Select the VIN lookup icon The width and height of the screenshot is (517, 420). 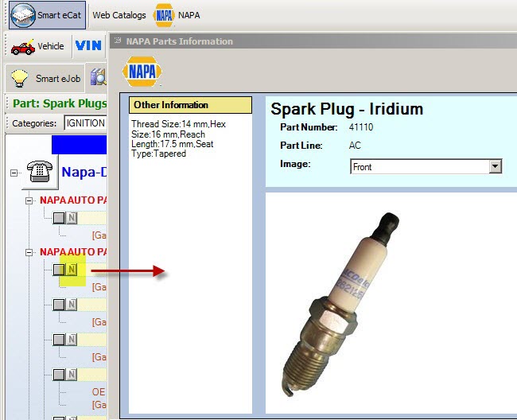point(88,46)
